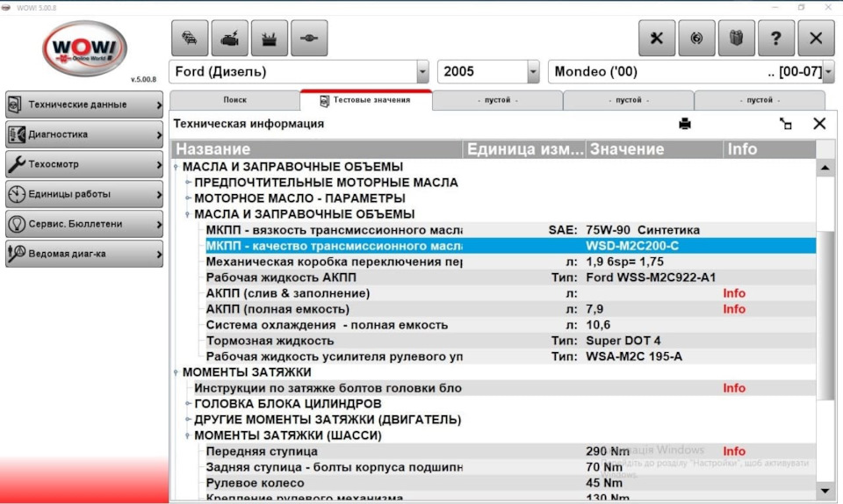The width and height of the screenshot is (843, 504).
Task: Click the WOW! logo
Action: [84, 49]
